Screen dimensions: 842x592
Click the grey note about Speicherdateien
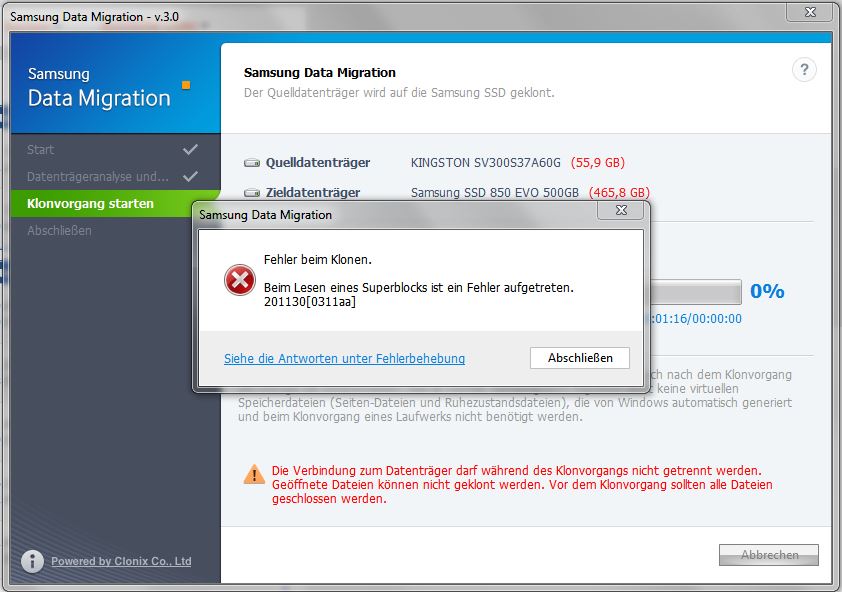pos(515,395)
